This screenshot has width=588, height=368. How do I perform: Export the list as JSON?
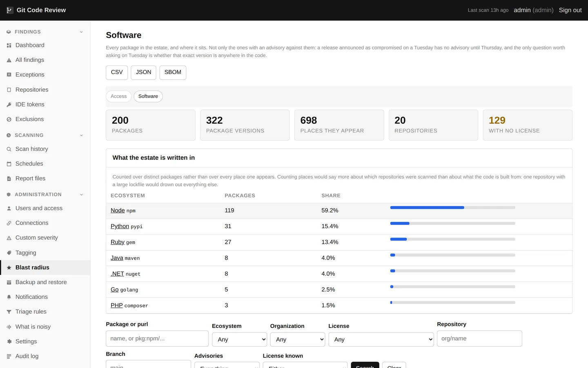143,72
